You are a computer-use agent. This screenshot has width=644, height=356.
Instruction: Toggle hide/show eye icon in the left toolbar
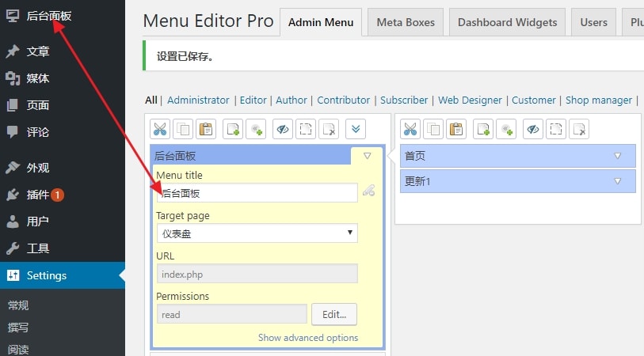283,129
